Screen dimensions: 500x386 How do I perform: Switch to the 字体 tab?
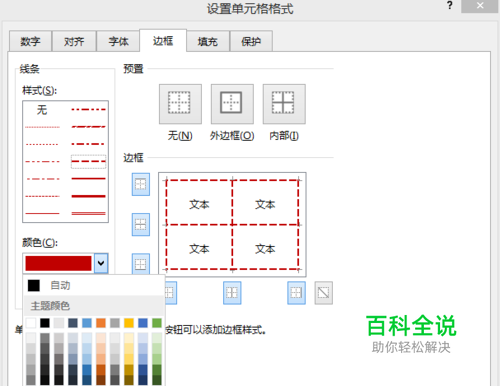coord(118,41)
